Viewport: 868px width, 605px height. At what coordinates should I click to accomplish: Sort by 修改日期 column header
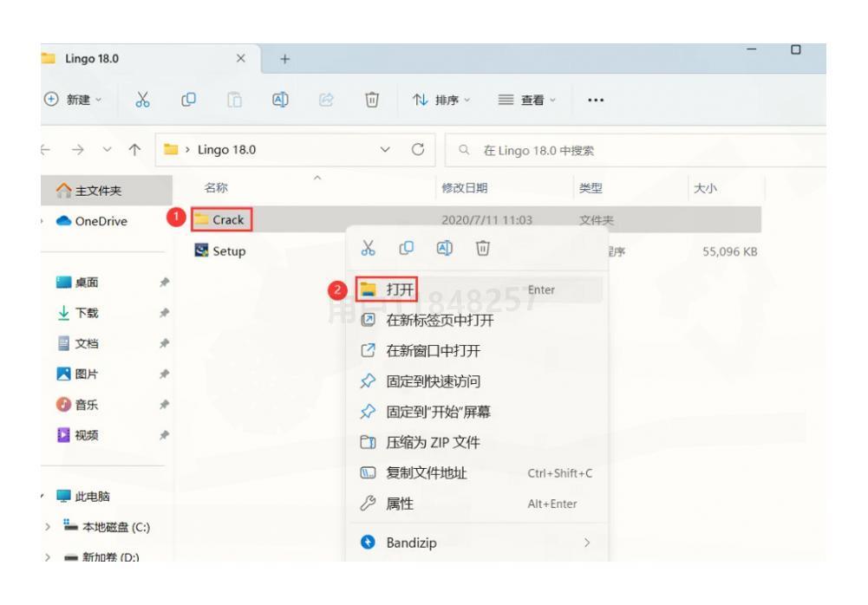[x=465, y=188]
